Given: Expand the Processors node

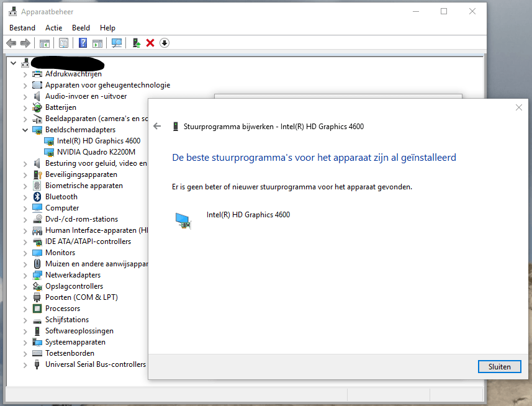Looking at the screenshot, I should click(25, 309).
